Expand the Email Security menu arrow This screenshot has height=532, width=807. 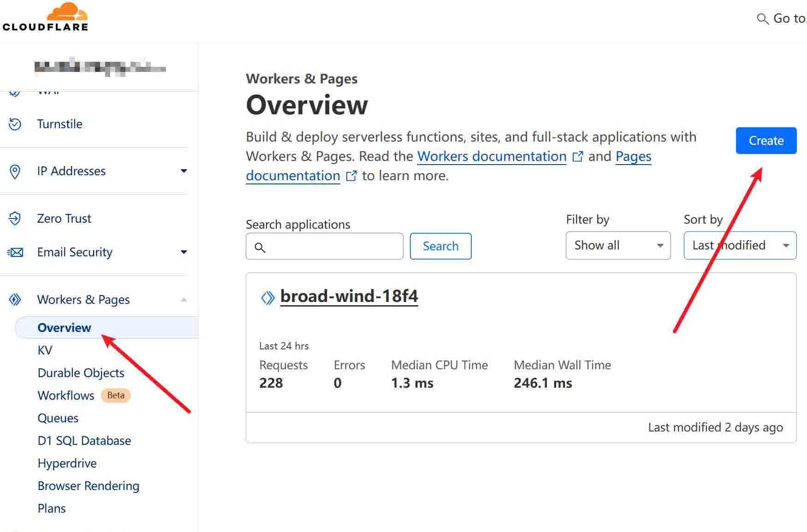tap(184, 252)
